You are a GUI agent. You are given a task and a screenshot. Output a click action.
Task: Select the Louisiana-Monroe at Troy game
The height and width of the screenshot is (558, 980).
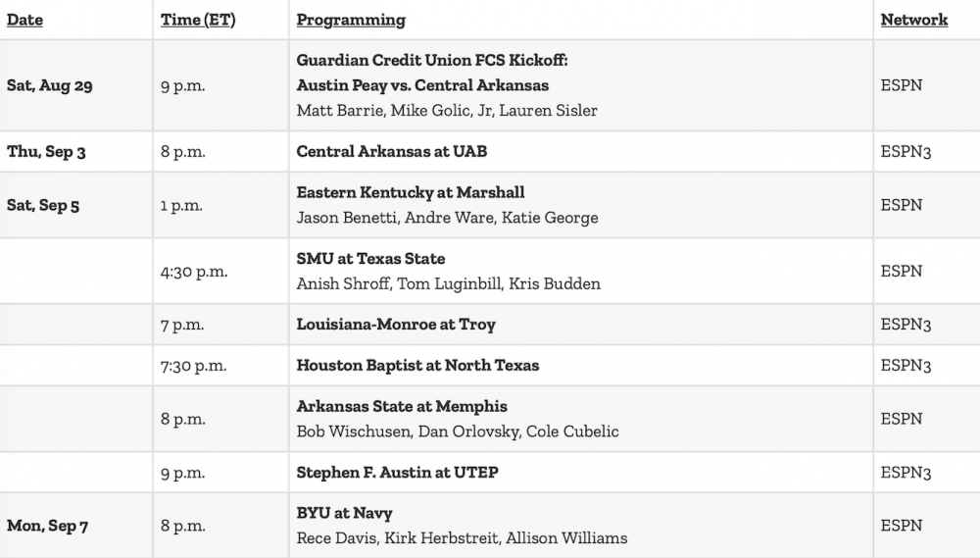pos(396,325)
